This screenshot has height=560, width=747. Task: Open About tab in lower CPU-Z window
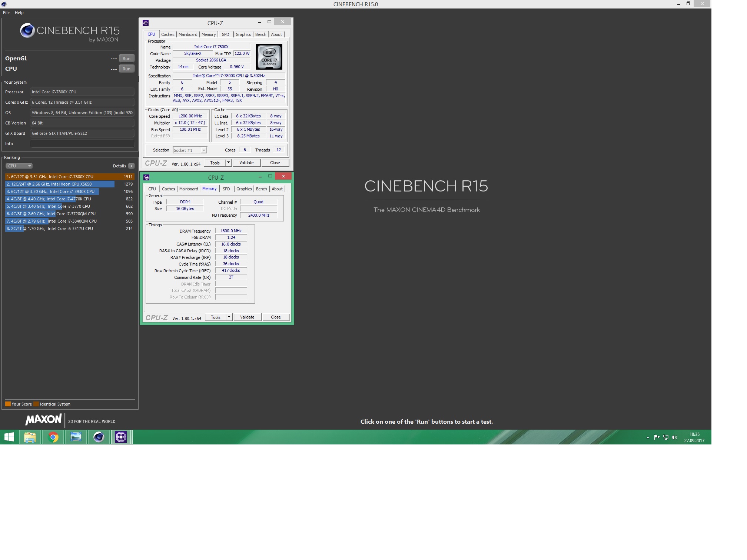pos(277,189)
